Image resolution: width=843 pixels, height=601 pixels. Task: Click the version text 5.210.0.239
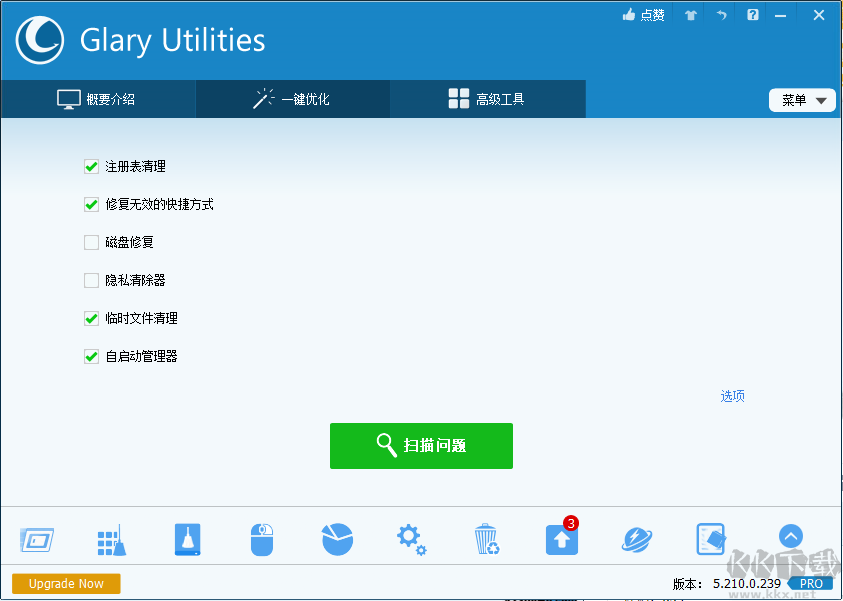click(747, 584)
